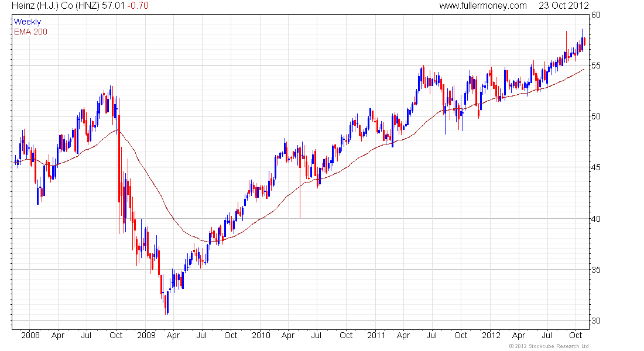Click the Apr label following 2010
The image size is (644, 351).
click(288, 335)
